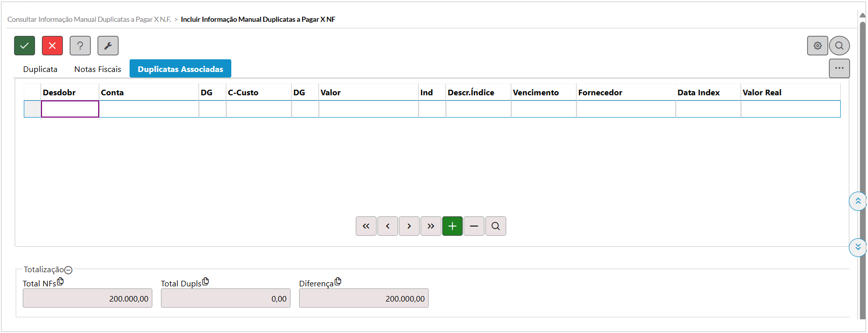Switch to the Duplicata tab
Screen dimensions: 868x333
40,69
